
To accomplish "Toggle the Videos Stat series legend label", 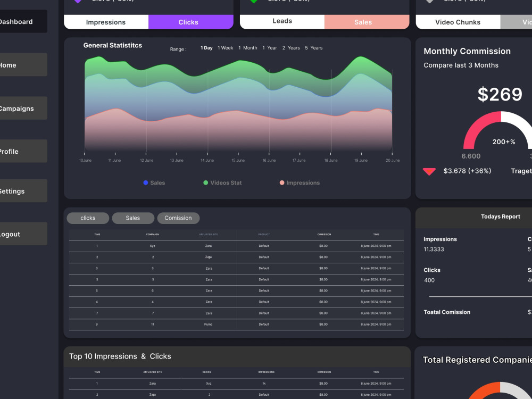I will point(226,182).
